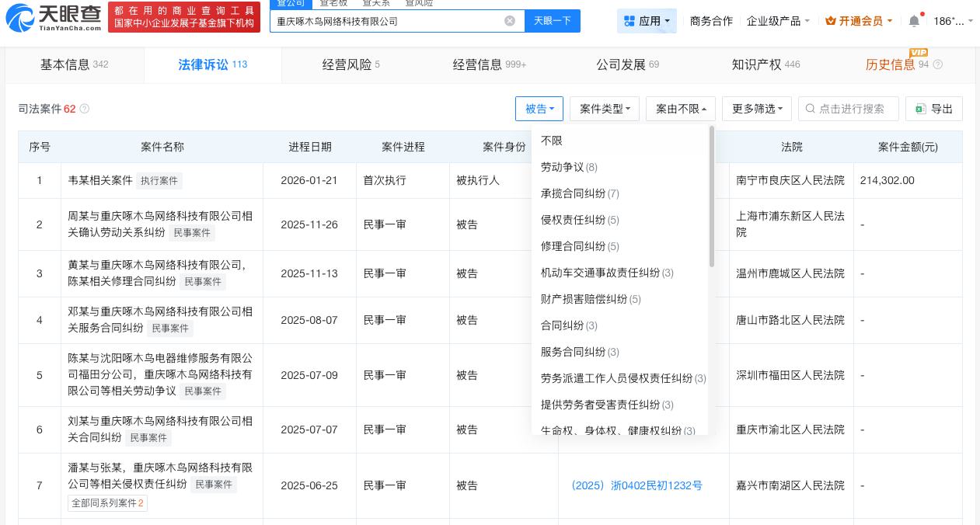Open the 案件类型 dropdown
980x525 pixels.
pyautogui.click(x=605, y=109)
